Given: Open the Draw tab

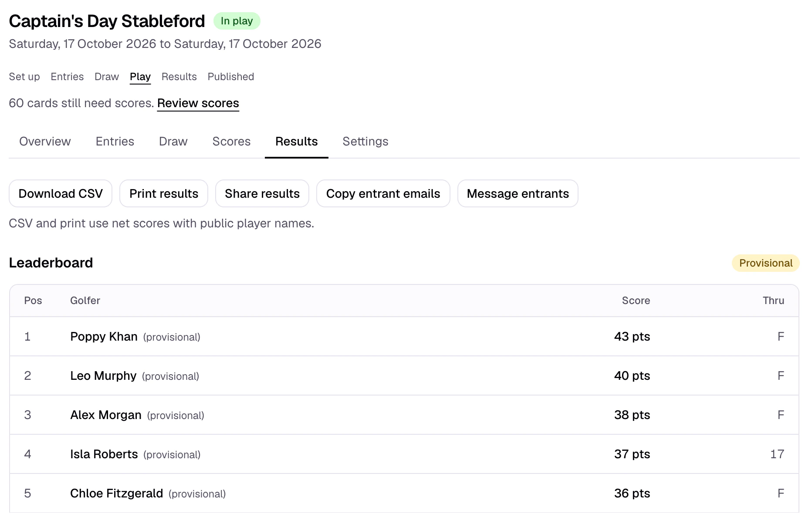Looking at the screenshot, I should click(173, 142).
